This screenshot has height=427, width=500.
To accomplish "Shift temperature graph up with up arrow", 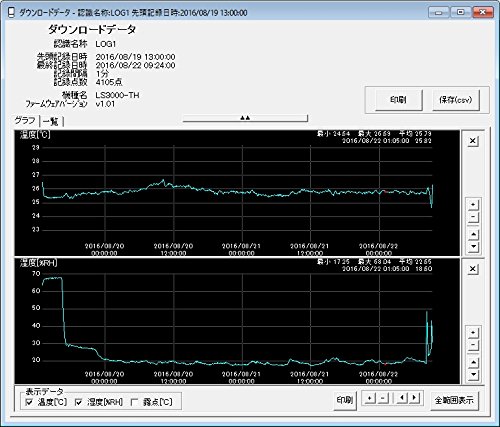I will 473,234.
